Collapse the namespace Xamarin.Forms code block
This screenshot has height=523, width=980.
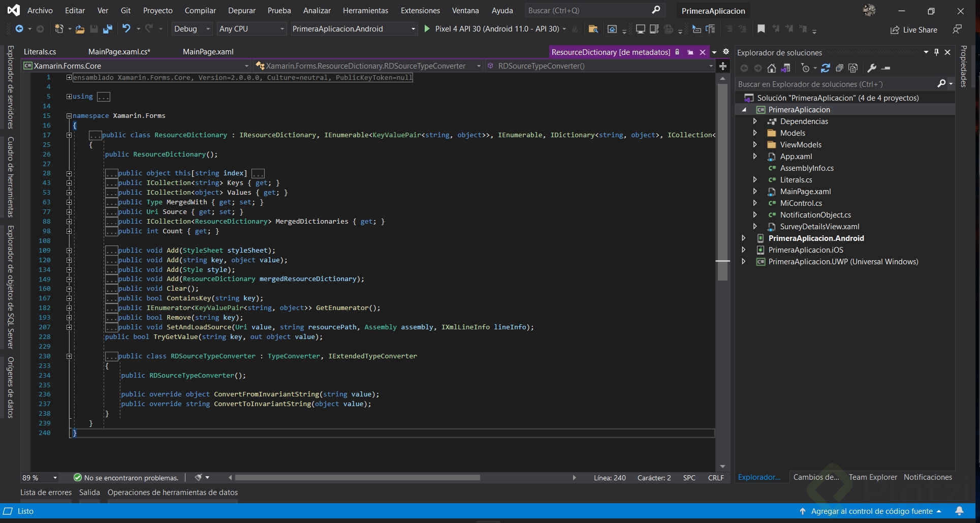coord(69,116)
